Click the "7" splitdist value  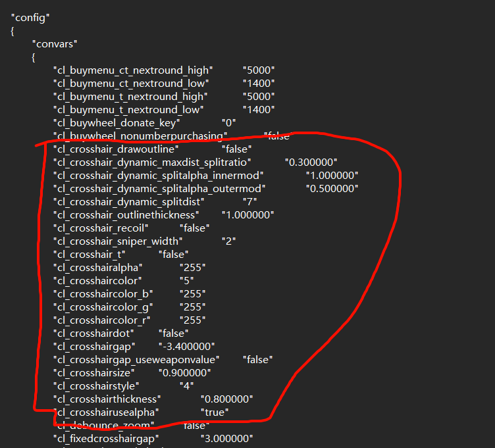click(x=249, y=202)
